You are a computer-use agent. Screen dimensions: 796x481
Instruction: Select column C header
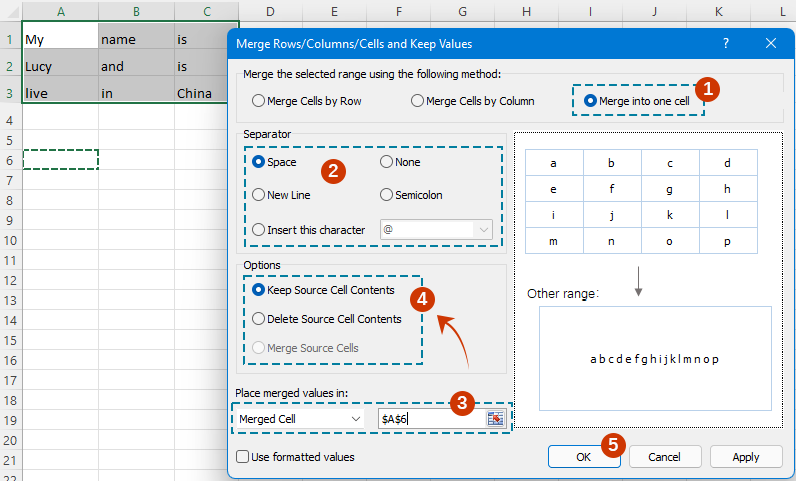207,11
